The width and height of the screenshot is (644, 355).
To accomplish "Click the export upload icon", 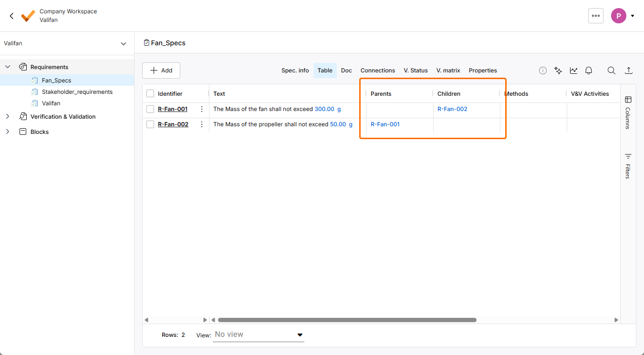I will click(629, 71).
